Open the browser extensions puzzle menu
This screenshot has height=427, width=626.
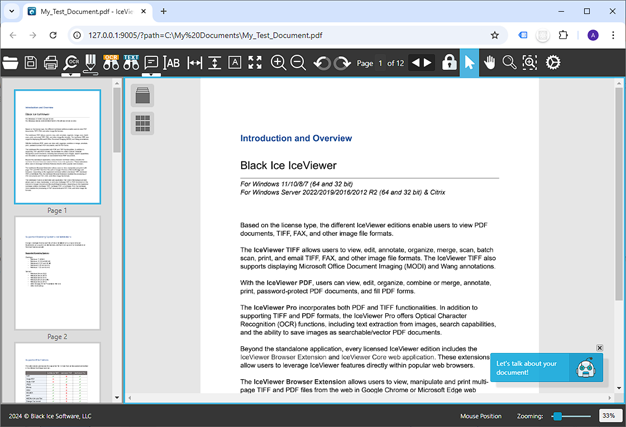tap(563, 35)
